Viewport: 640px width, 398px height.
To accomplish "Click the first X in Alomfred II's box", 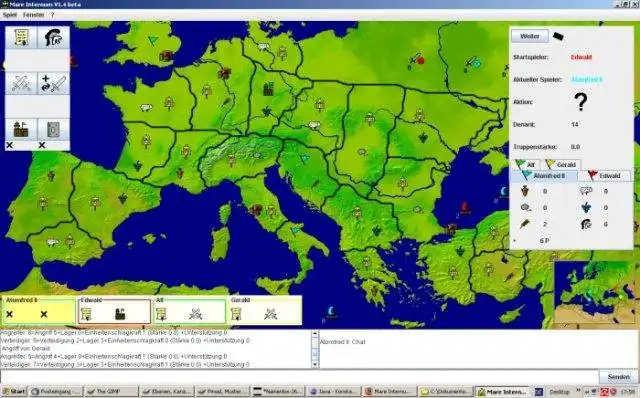I will [x=10, y=314].
